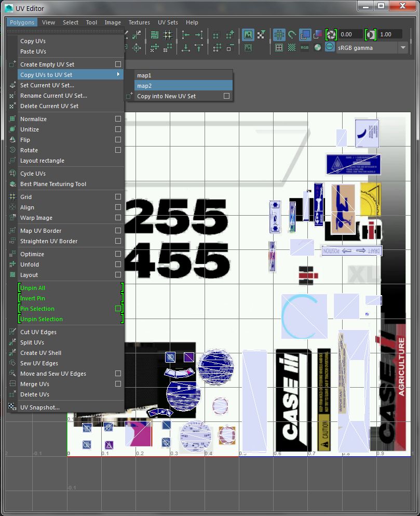Screen dimensions: 420x516
Task: Toggle the checkered tile display icon
Action: pyautogui.click(x=292, y=48)
